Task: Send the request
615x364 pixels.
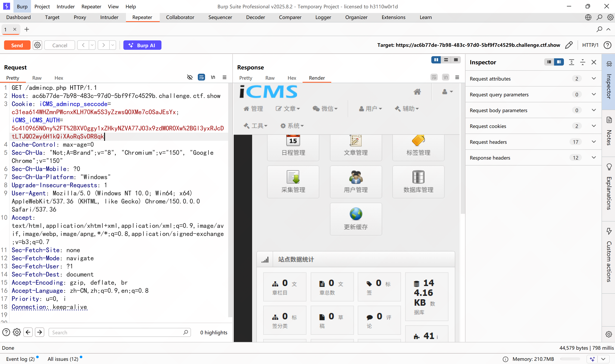Action: 17,45
